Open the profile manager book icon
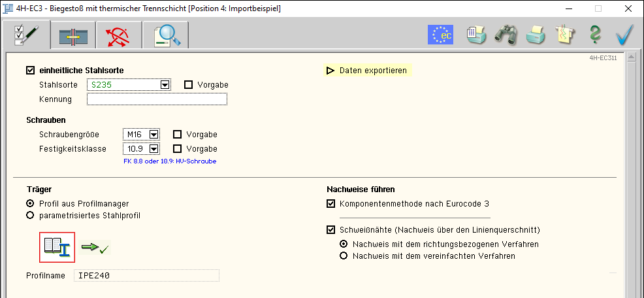The width and height of the screenshot is (644, 298). coord(57,246)
